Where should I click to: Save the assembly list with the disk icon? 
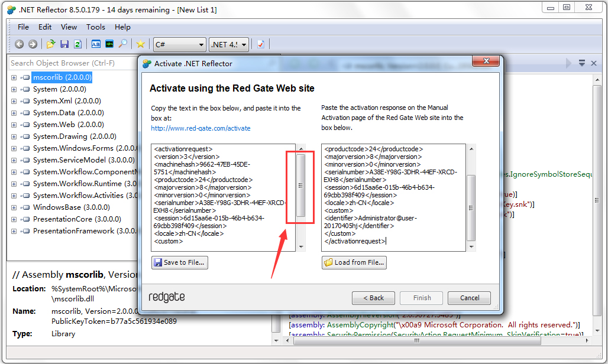click(x=65, y=44)
